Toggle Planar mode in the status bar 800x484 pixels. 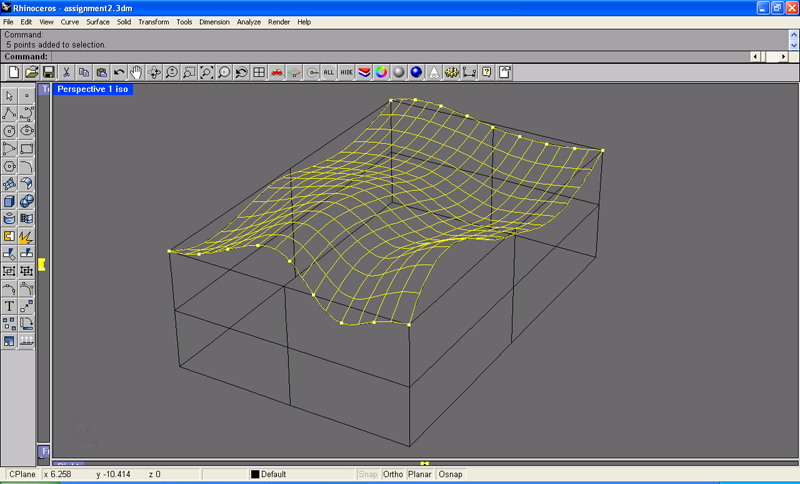[419, 474]
